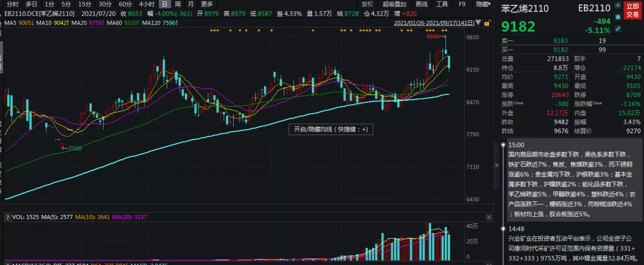The width and height of the screenshot is (644, 265).
Task: Click the EB2110.DCE[苯乙烯2110] chart title
Action: coord(40,14)
